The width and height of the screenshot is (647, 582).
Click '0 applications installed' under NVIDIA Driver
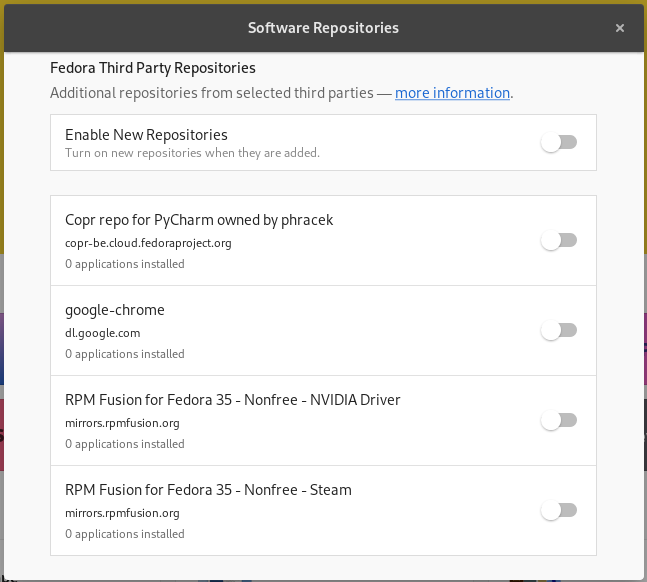click(x=125, y=444)
